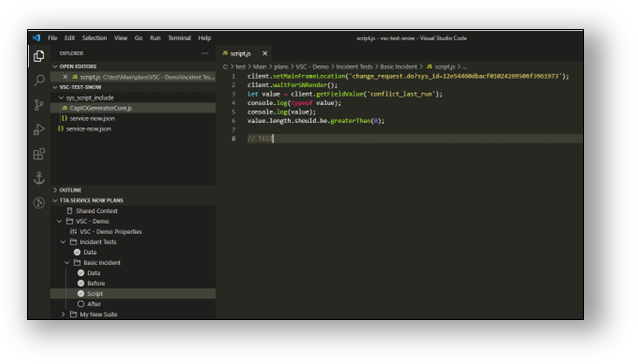Viewport: 638px width, 364px height.
Task: Click the check icon beside Before
Action: pos(81,283)
